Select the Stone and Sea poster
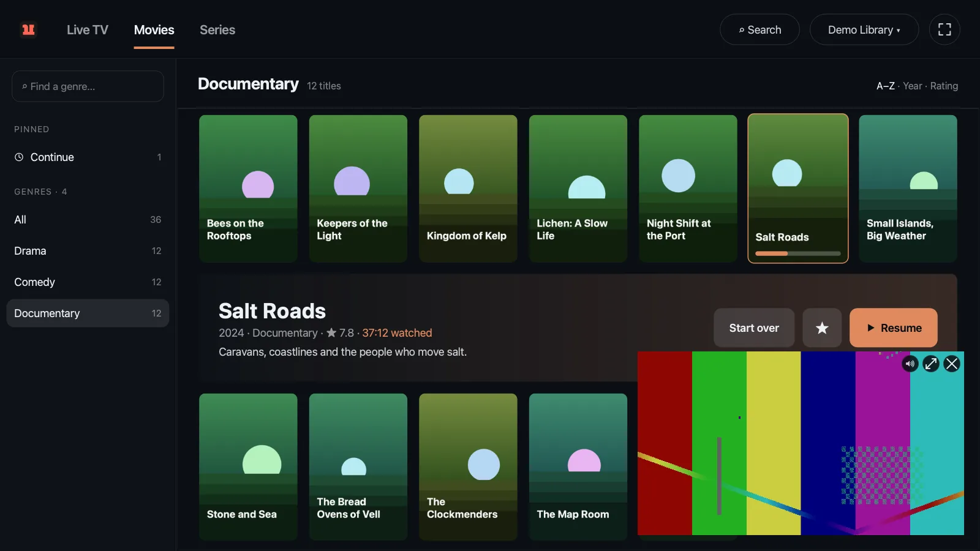The height and width of the screenshot is (551, 980). 248,467
